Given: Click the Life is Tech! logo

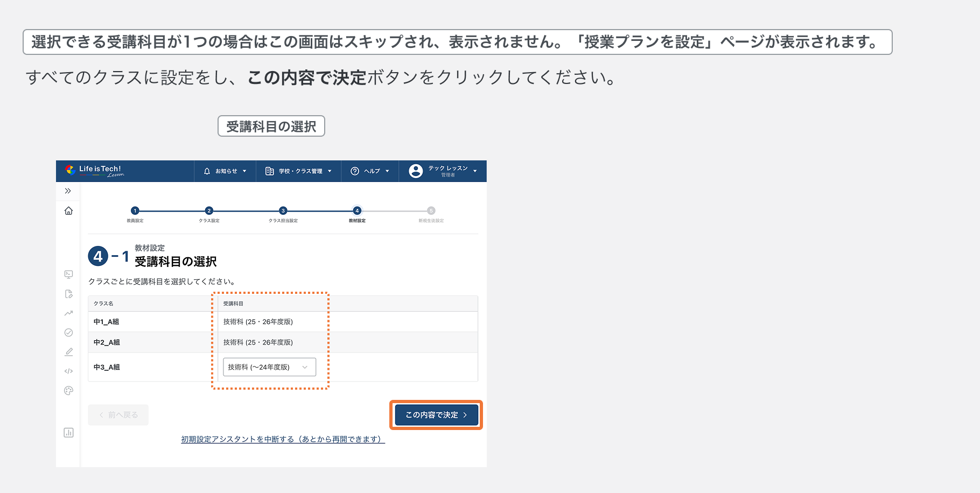Looking at the screenshot, I should point(95,171).
